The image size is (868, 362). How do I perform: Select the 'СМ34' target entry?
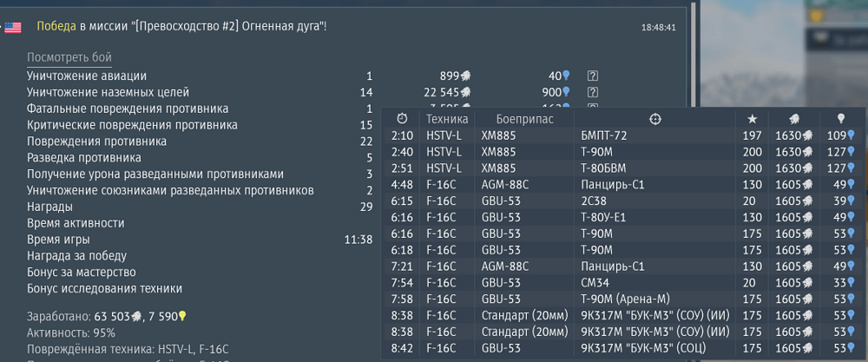click(x=592, y=283)
